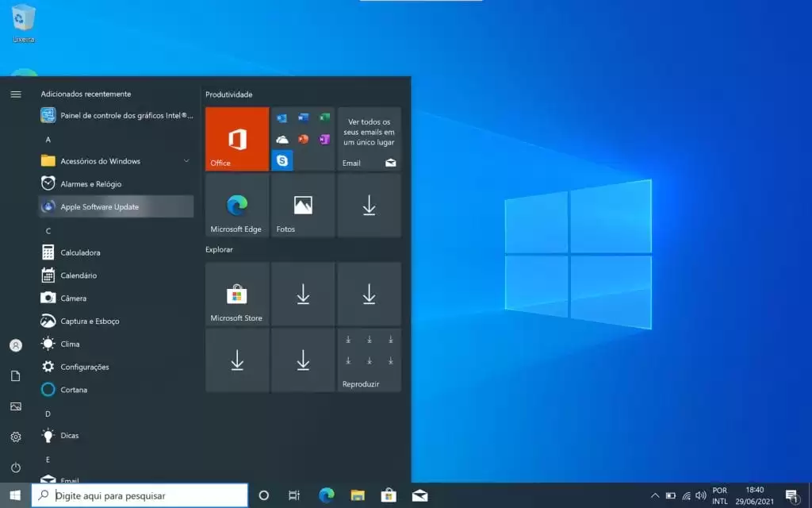The width and height of the screenshot is (812, 508).
Task: Open the Microsoft Store tile
Action: [237, 294]
